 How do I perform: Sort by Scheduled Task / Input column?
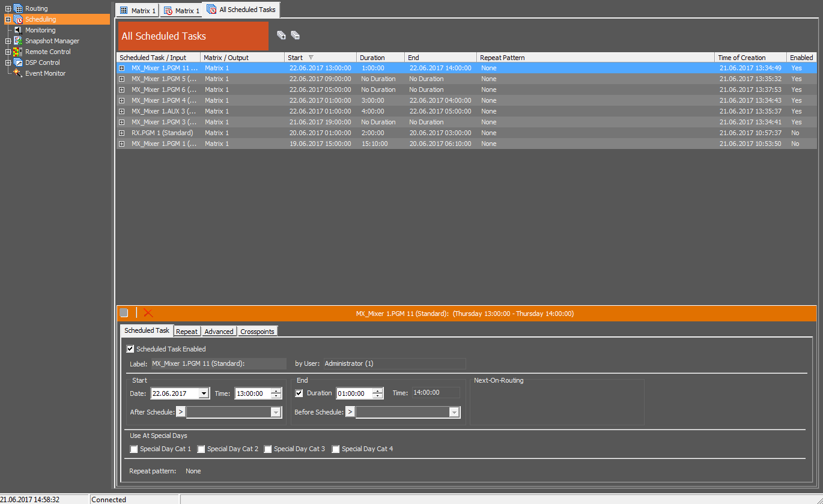click(x=159, y=58)
